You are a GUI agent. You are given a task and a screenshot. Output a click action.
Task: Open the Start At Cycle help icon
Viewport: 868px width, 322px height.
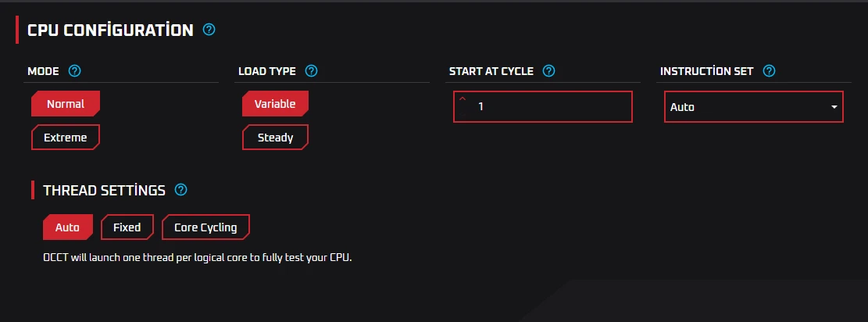(x=548, y=71)
